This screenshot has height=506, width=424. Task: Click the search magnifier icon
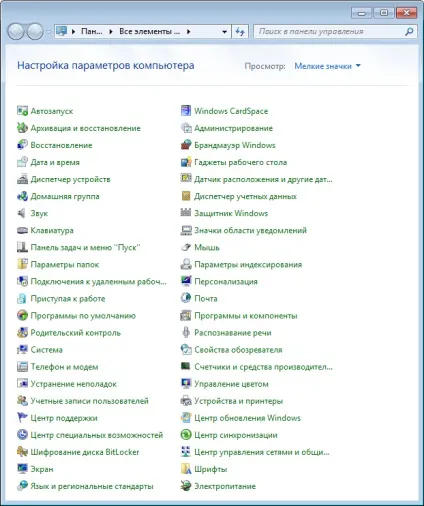click(x=409, y=32)
